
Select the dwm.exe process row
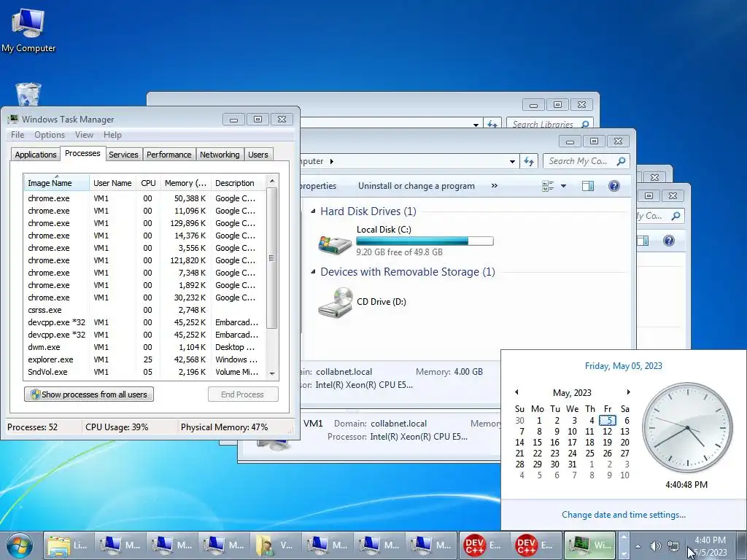[145, 347]
